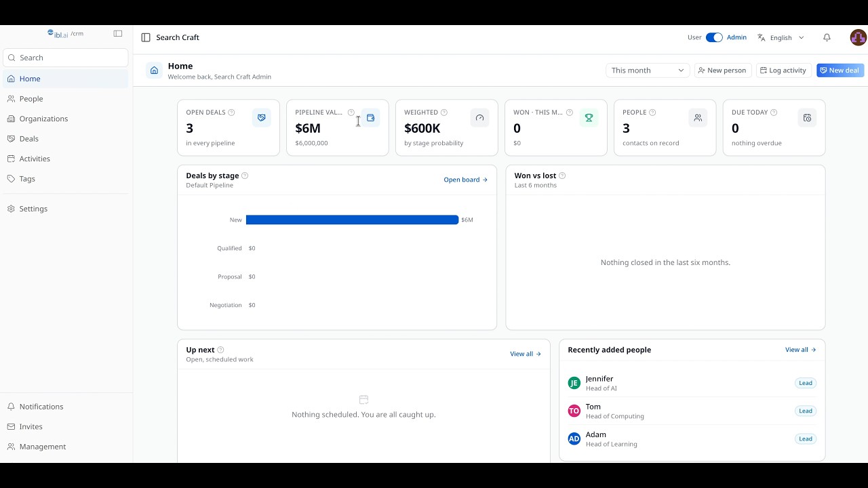Image resolution: width=868 pixels, height=488 pixels.
Task: Open the This month period dropdown
Action: 648,70
